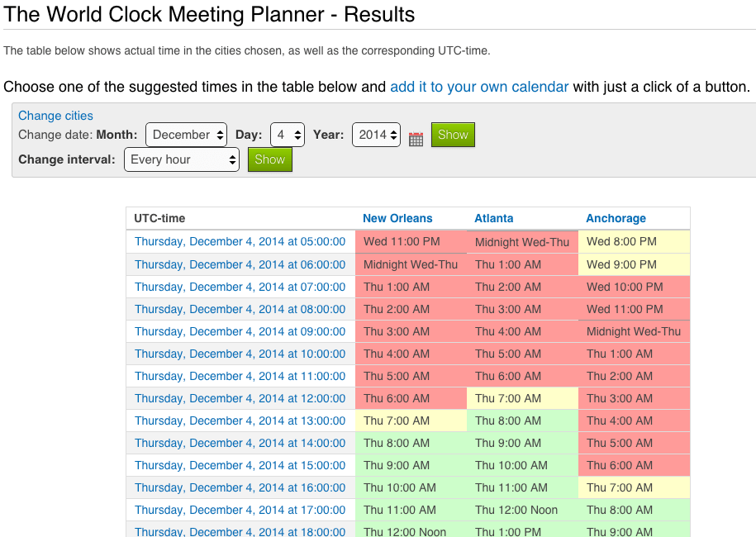756x537 pixels.
Task: Expand the Every hour interval dropdown
Action: 182,159
